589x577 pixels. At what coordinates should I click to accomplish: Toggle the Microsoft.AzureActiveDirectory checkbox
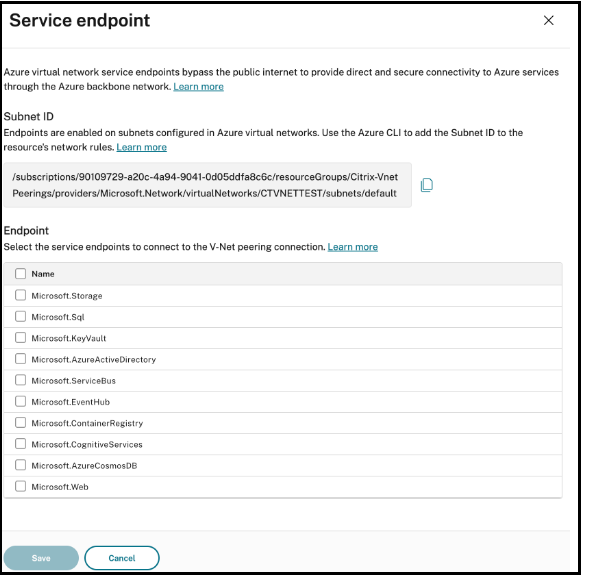point(20,359)
